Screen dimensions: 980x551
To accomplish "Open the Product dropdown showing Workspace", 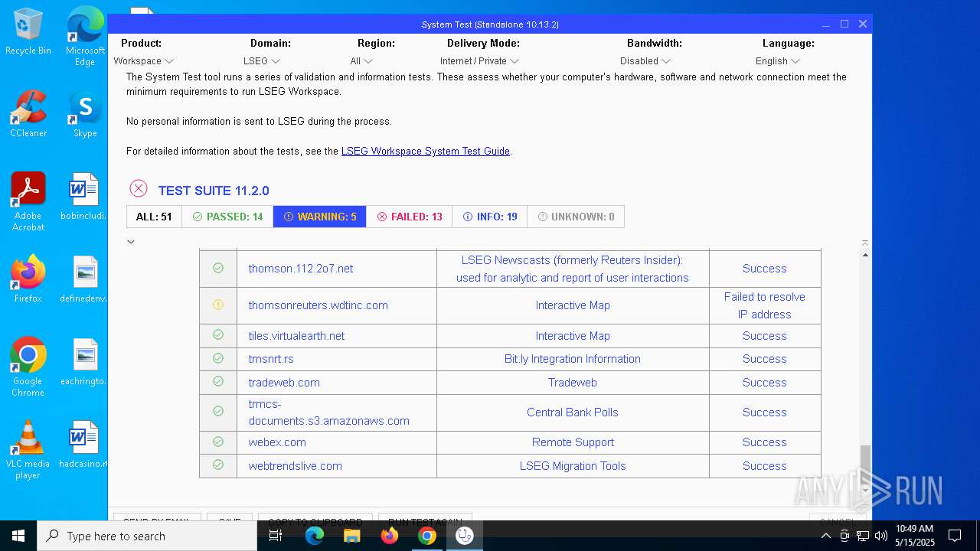I will 144,61.
